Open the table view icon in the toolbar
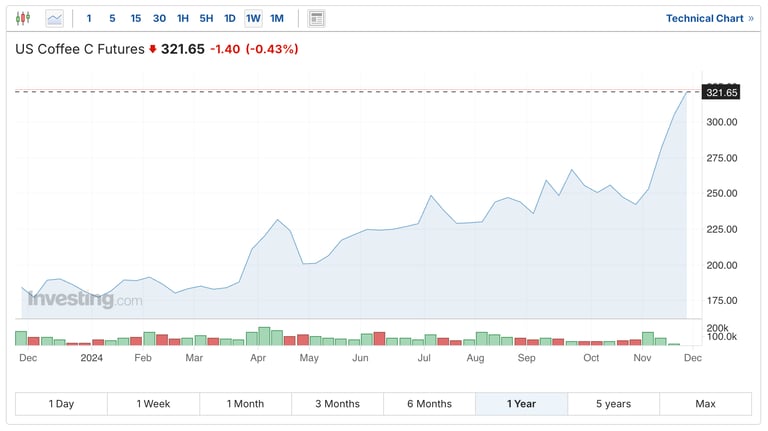The image size is (768, 431). (316, 19)
